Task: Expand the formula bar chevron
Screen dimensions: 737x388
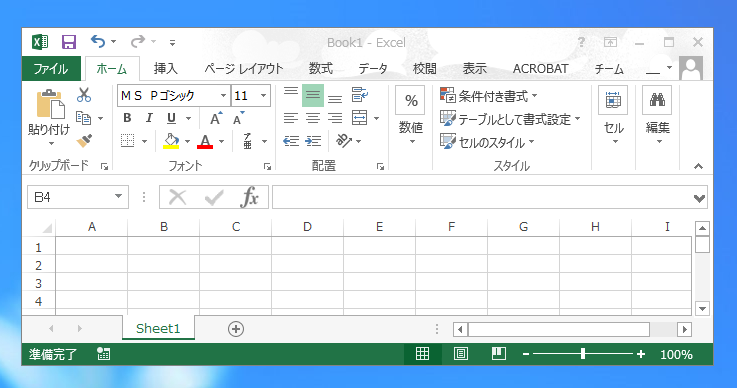Action: click(699, 198)
